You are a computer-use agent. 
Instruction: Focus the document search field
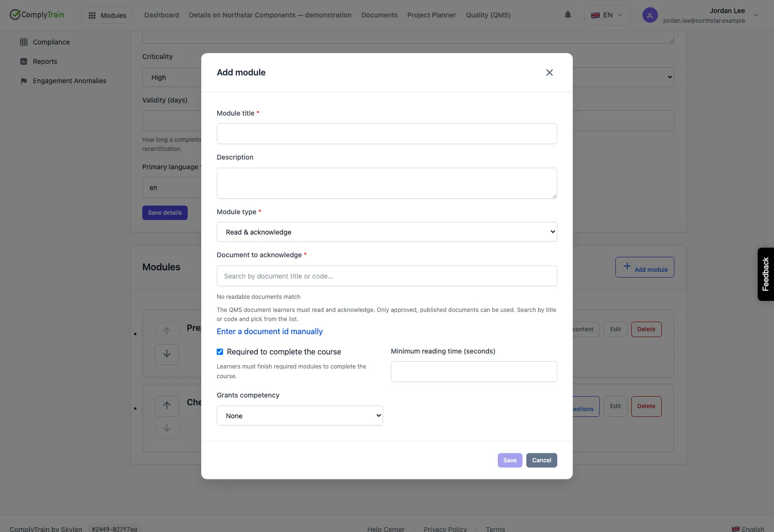tap(387, 276)
